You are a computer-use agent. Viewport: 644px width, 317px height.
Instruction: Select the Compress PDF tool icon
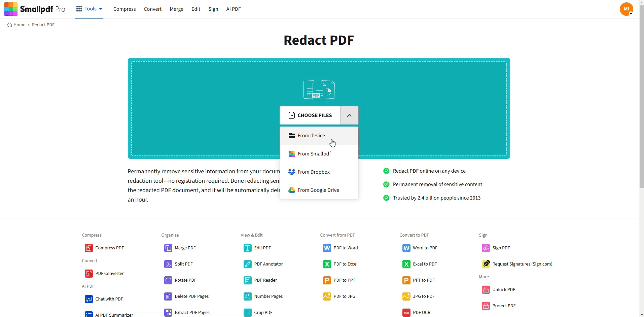tap(89, 248)
